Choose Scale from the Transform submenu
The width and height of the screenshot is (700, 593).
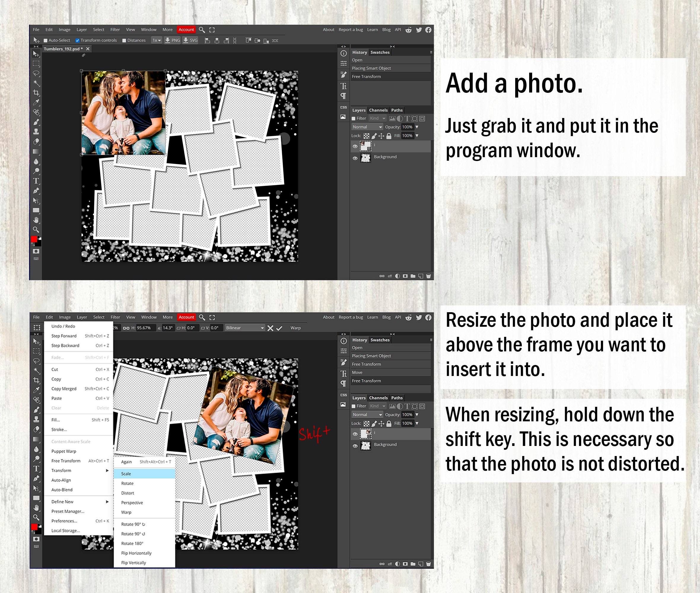(x=126, y=473)
